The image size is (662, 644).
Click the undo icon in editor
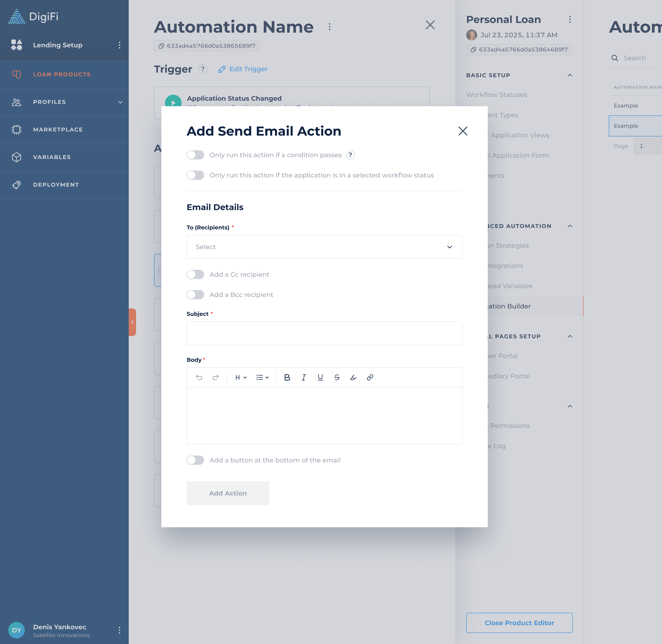click(x=199, y=377)
